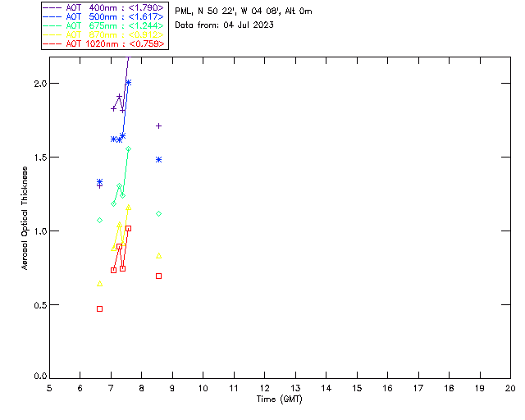525x420 pixels.
Task: Click the legend entry AOT 1020nm <0.759>
Action: [104, 43]
